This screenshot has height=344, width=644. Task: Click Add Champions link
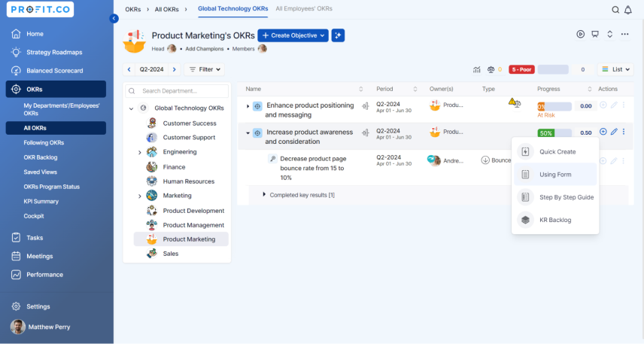(x=205, y=48)
